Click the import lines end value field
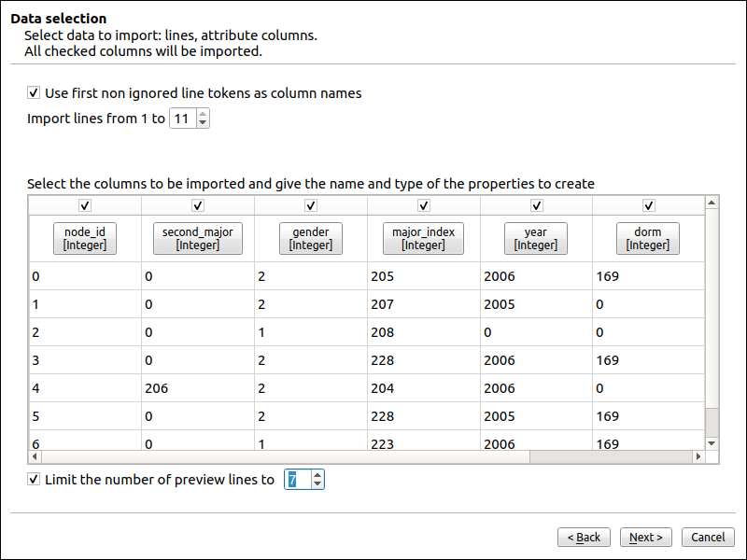Viewport: 747px width, 560px height. (182, 119)
